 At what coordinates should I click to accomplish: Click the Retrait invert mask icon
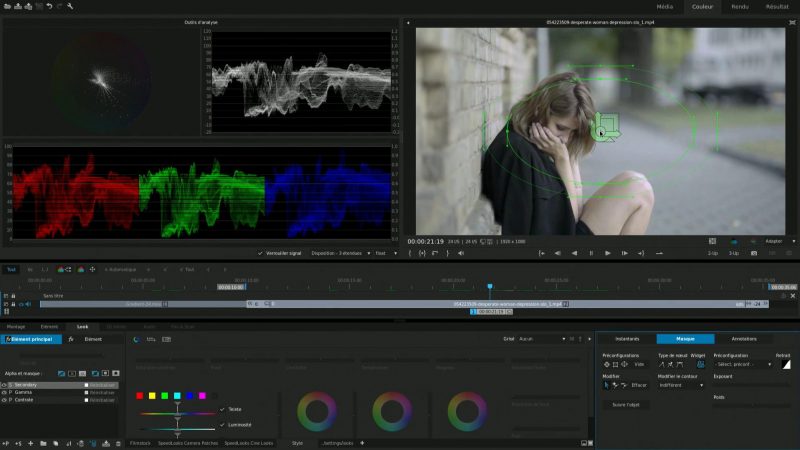(x=786, y=364)
